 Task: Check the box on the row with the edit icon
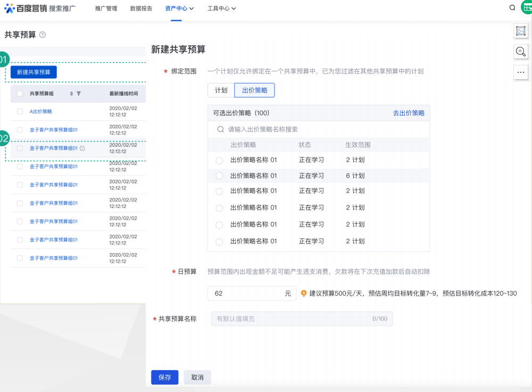[x=20, y=148]
